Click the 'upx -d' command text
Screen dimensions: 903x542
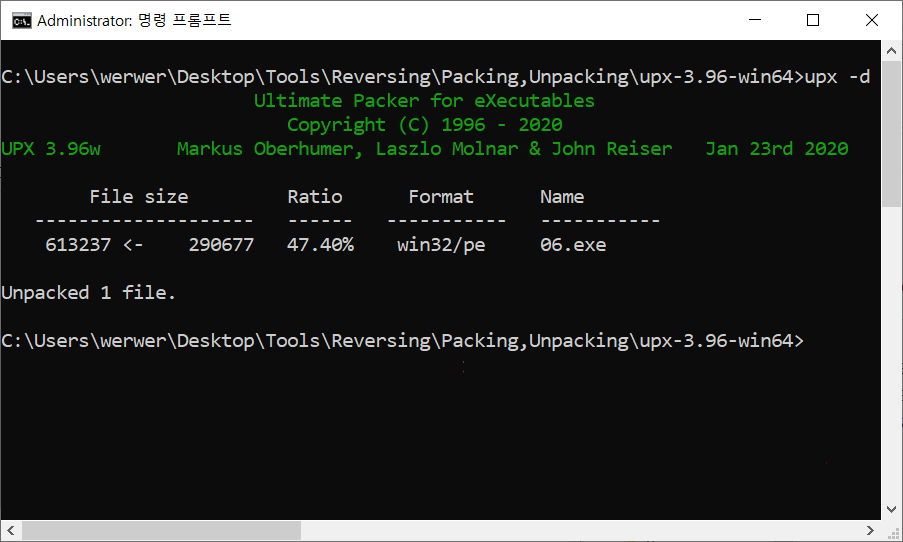coord(837,77)
